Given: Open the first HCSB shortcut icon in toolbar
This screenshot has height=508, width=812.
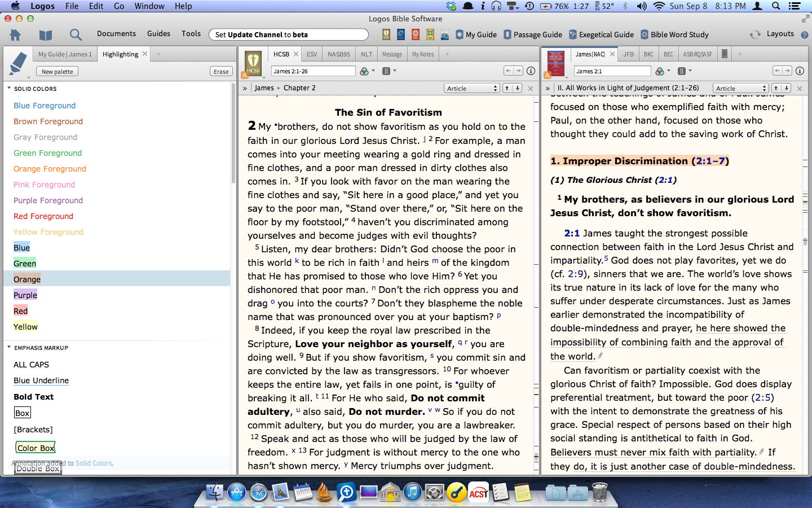Looking at the screenshot, I should (x=386, y=34).
